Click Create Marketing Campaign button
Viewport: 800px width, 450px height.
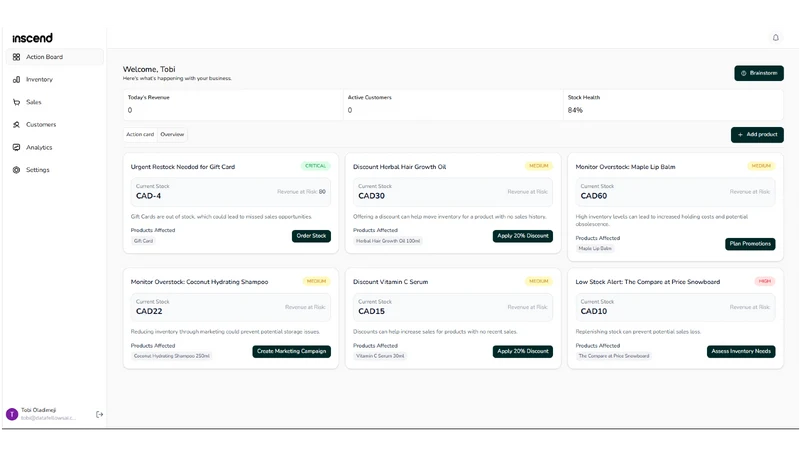[291, 352]
